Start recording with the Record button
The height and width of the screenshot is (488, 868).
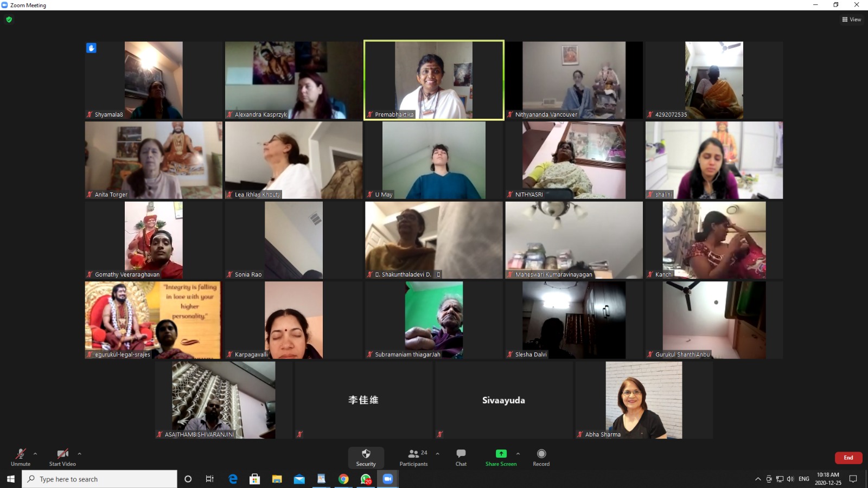541,457
